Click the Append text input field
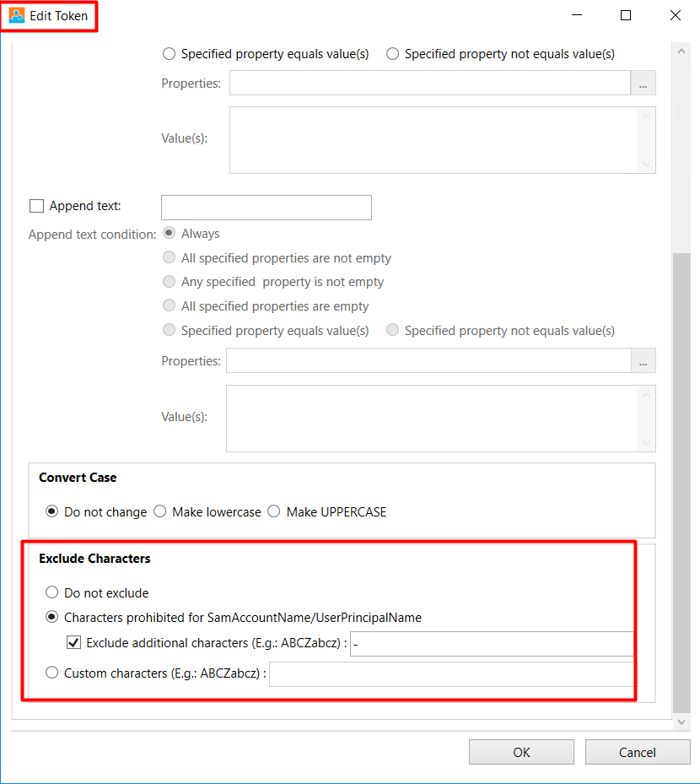 pyautogui.click(x=267, y=208)
